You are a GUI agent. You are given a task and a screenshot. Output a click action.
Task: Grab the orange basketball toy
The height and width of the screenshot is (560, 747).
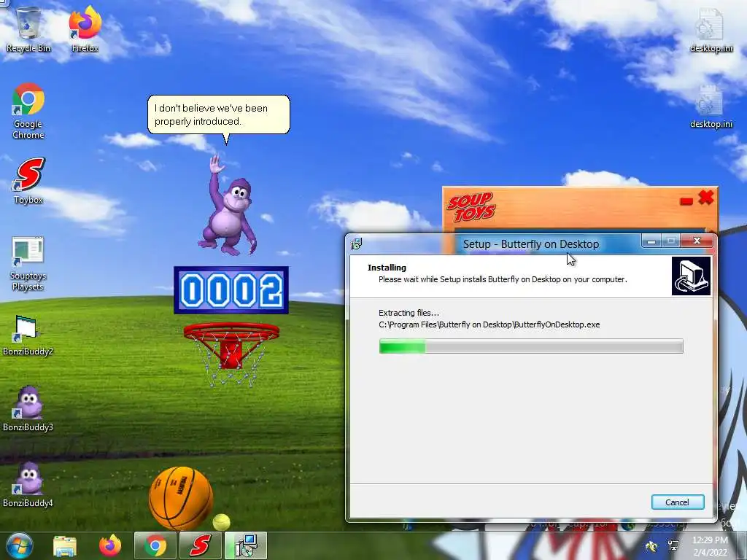[x=181, y=498]
